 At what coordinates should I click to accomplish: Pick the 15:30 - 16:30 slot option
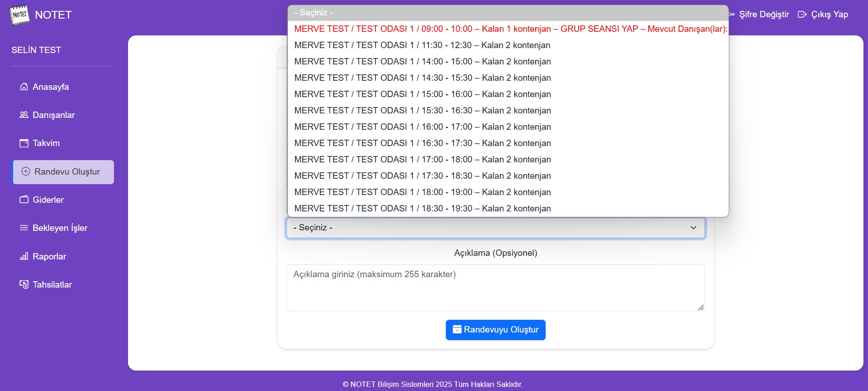[508, 111]
